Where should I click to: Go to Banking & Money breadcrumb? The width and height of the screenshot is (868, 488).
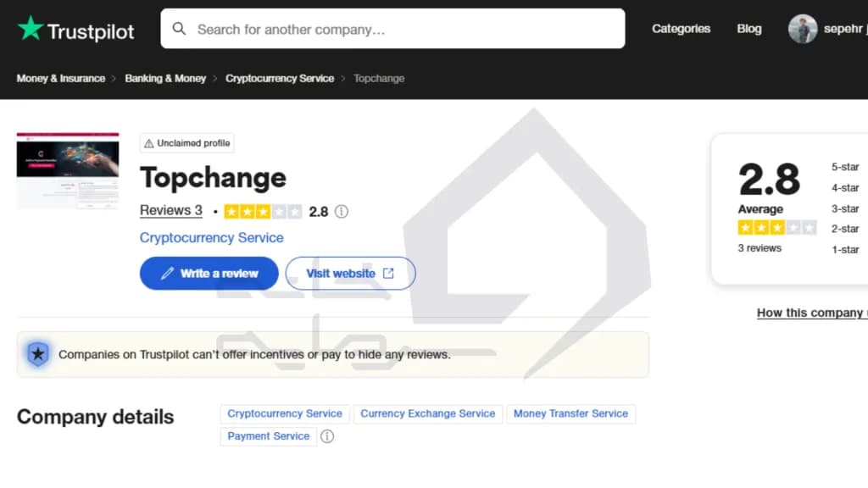point(165,79)
